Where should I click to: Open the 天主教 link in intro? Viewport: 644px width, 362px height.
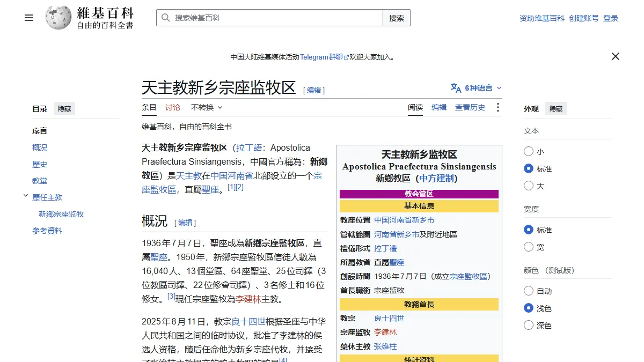189,175
